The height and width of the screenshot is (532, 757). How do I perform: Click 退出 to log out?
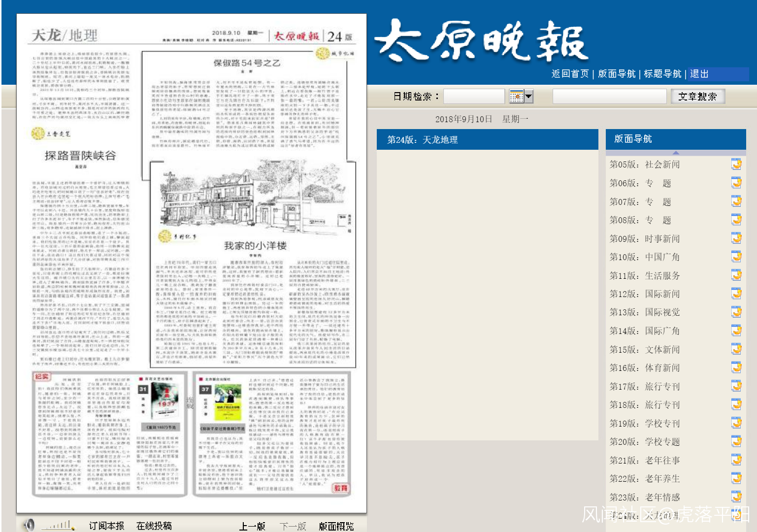(699, 74)
